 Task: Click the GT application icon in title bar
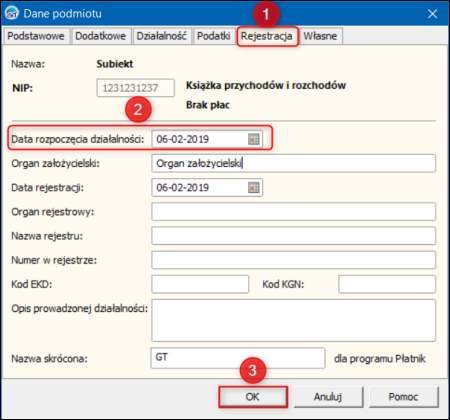12,13
